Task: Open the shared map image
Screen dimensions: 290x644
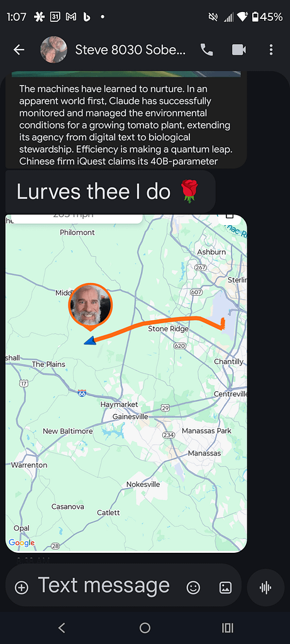Action: point(126,384)
